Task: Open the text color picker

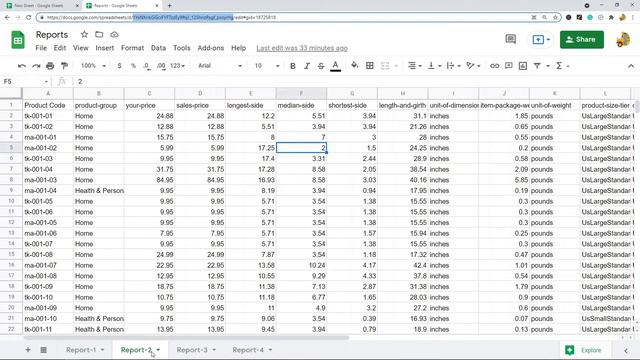Action: (x=336, y=66)
